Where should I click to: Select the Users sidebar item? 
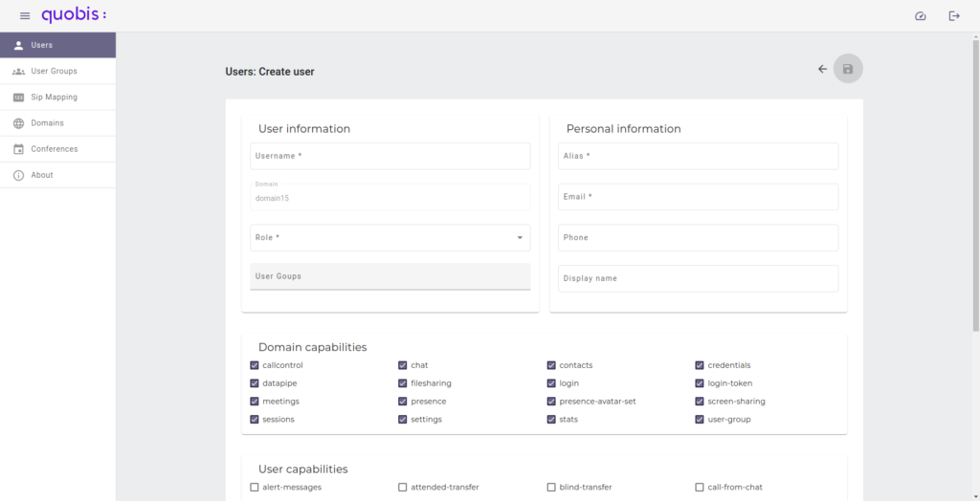pyautogui.click(x=42, y=45)
